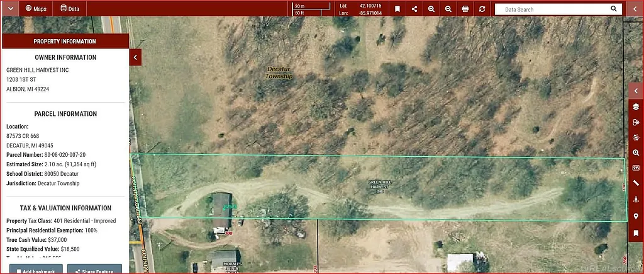
Task: Click the Share Feature button
Action: coord(94,270)
